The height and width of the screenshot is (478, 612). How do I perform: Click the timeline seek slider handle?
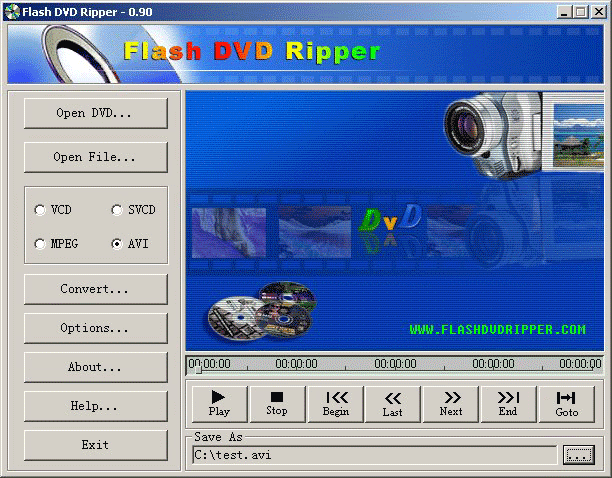(x=196, y=369)
